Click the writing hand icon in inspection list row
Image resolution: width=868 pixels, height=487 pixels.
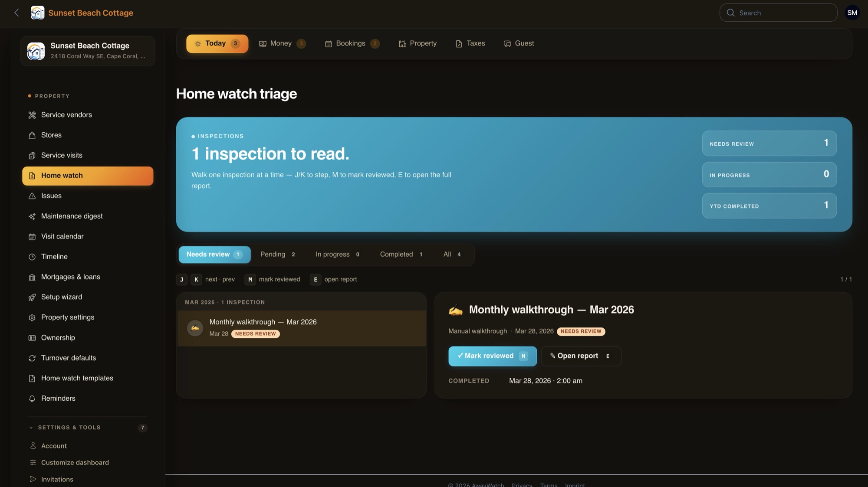click(x=195, y=328)
